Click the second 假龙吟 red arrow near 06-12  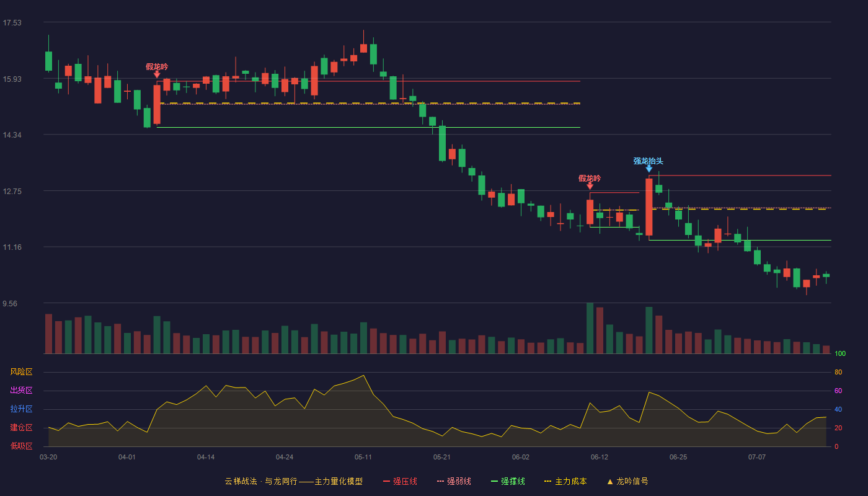[x=590, y=186]
